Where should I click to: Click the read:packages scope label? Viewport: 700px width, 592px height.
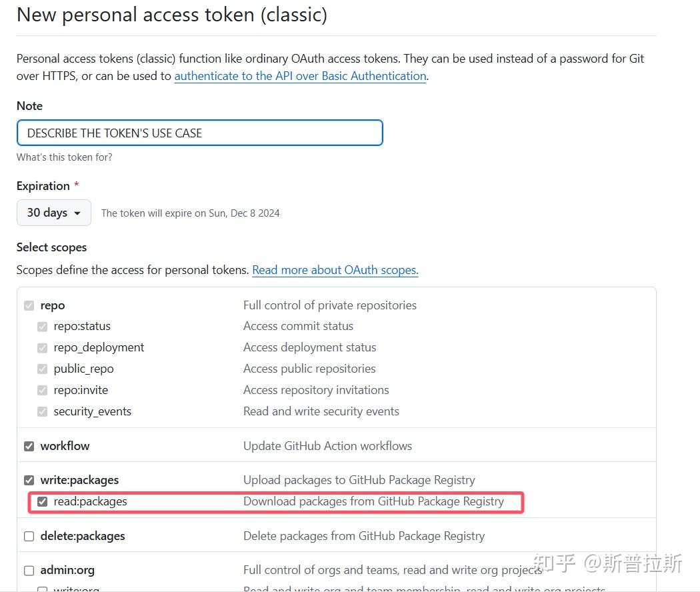tap(90, 501)
